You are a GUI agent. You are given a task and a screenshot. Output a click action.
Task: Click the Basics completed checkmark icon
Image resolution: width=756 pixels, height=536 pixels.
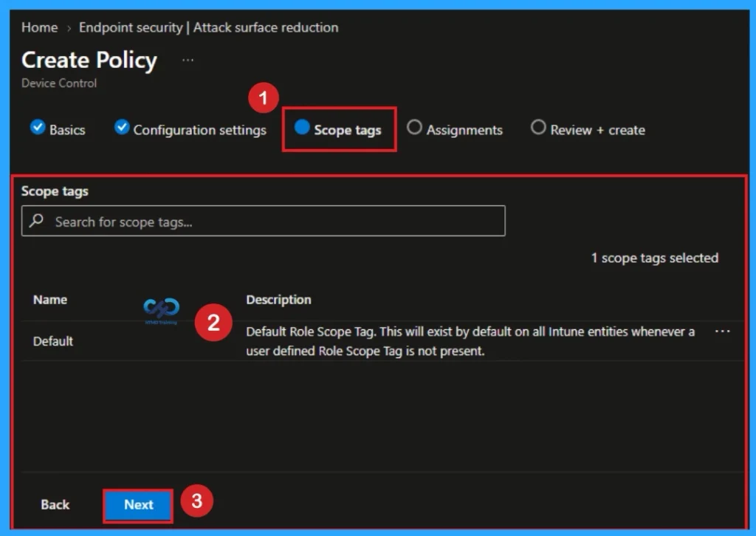pyautogui.click(x=38, y=127)
